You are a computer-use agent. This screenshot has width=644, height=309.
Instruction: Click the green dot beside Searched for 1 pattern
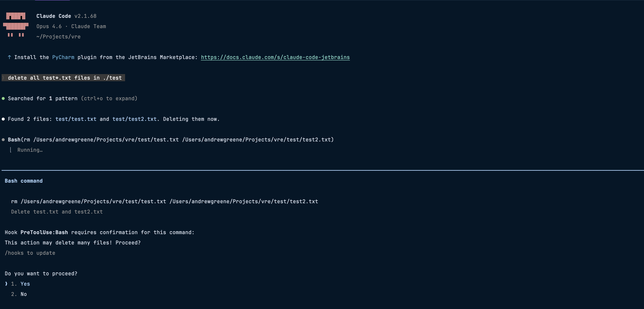[3, 99]
